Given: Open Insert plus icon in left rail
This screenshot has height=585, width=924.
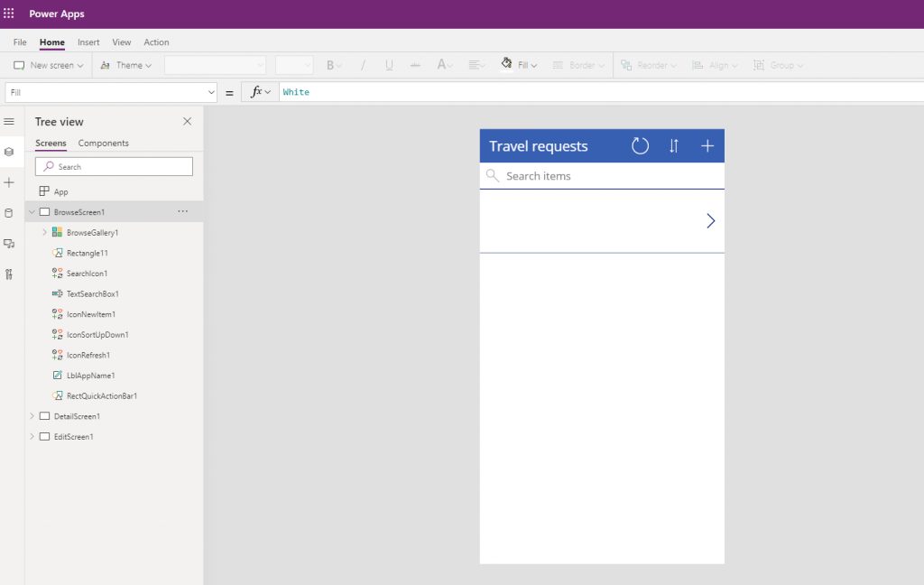Looking at the screenshot, I should (9, 182).
